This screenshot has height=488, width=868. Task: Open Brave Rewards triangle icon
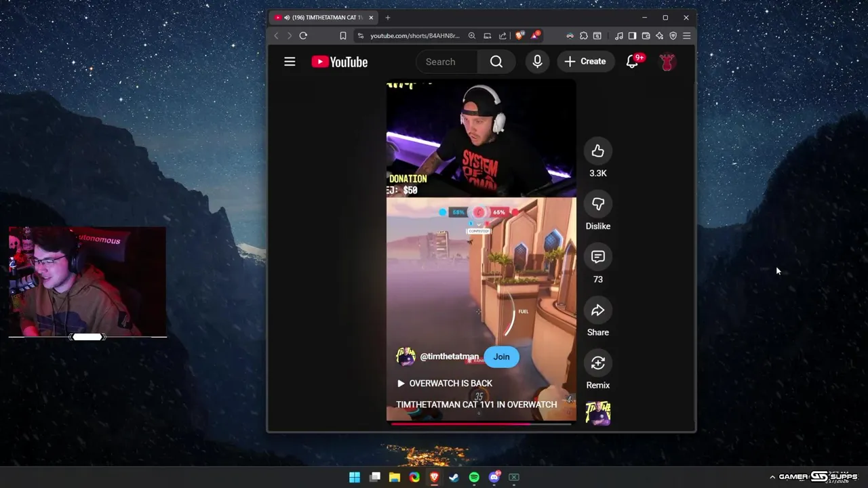pos(536,35)
